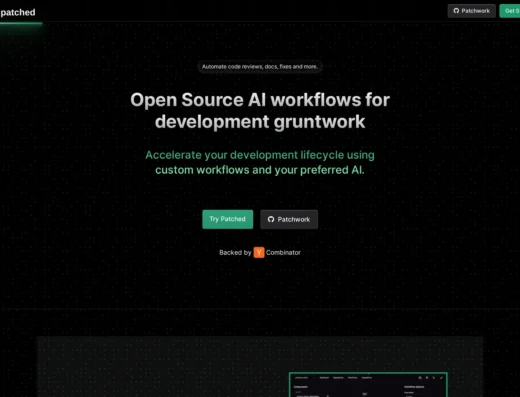
Task: Click the orange Y Combinator logo
Action: 259,252
